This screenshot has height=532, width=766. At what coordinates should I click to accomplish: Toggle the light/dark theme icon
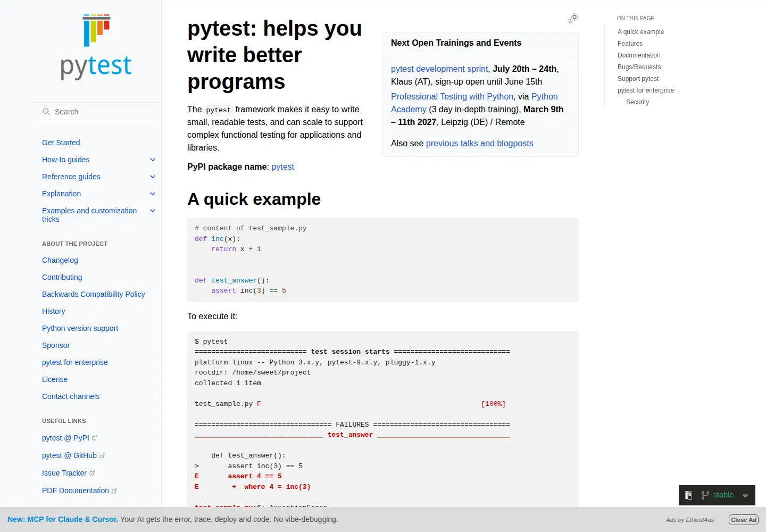[573, 18]
